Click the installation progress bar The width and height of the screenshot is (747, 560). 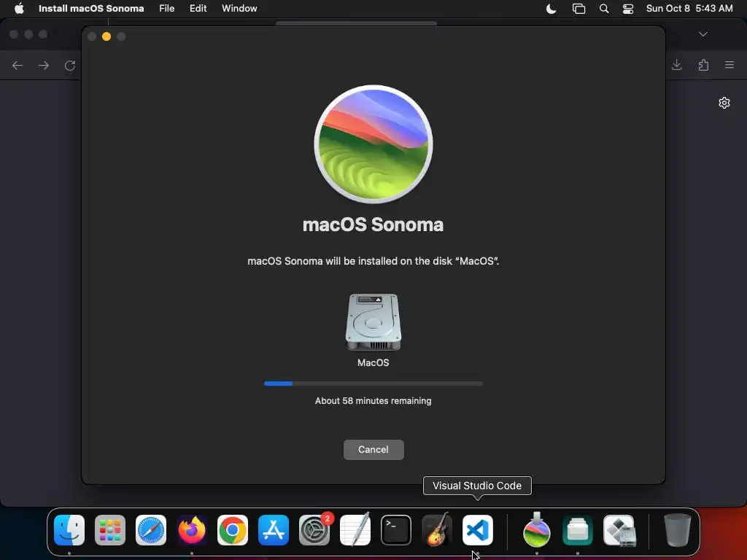pos(373,384)
